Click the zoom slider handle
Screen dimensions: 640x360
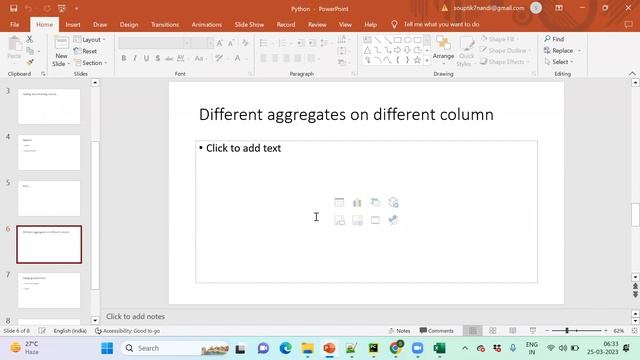click(567, 331)
